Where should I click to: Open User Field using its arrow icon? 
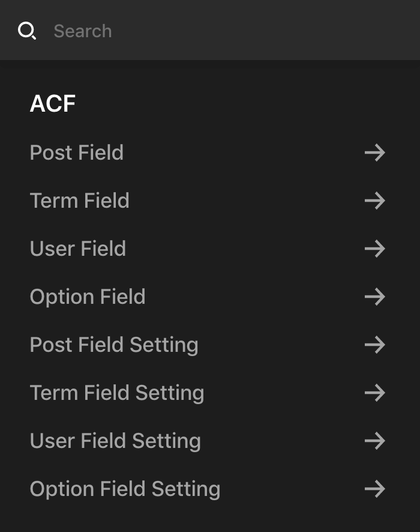pos(374,249)
